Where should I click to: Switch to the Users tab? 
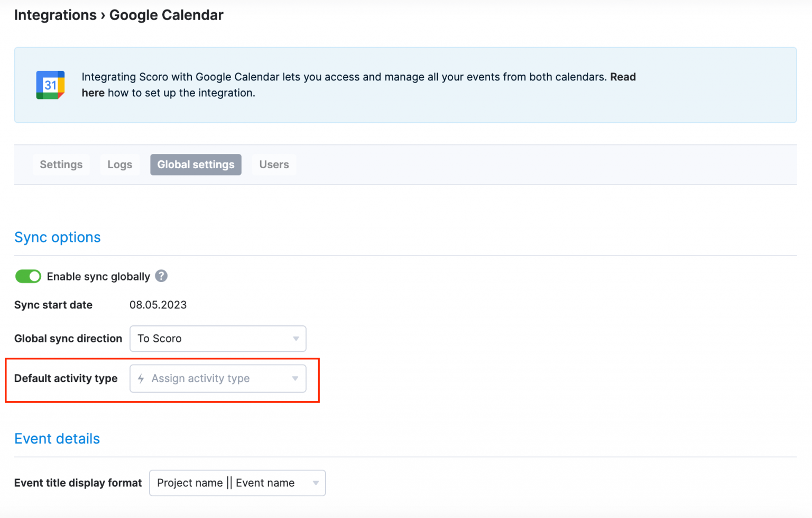tap(273, 164)
